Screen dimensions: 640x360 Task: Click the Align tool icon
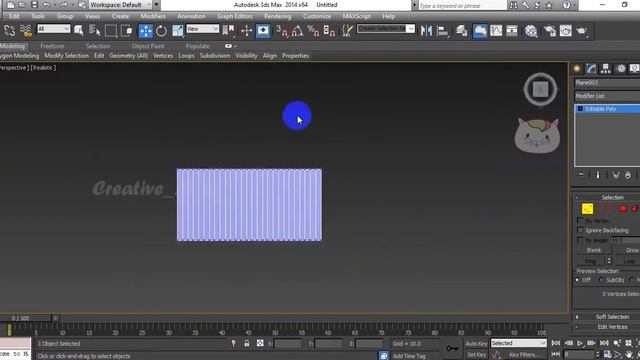(x=442, y=31)
